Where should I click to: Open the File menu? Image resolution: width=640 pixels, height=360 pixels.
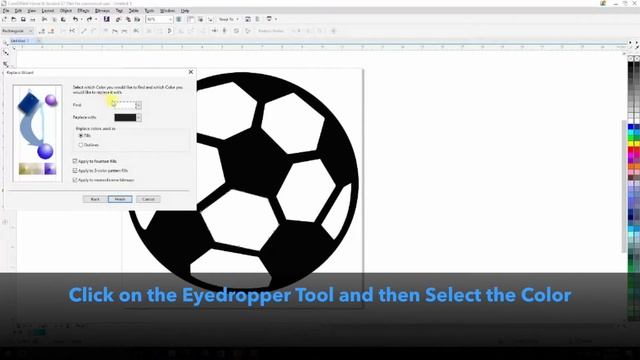[x=6, y=11]
